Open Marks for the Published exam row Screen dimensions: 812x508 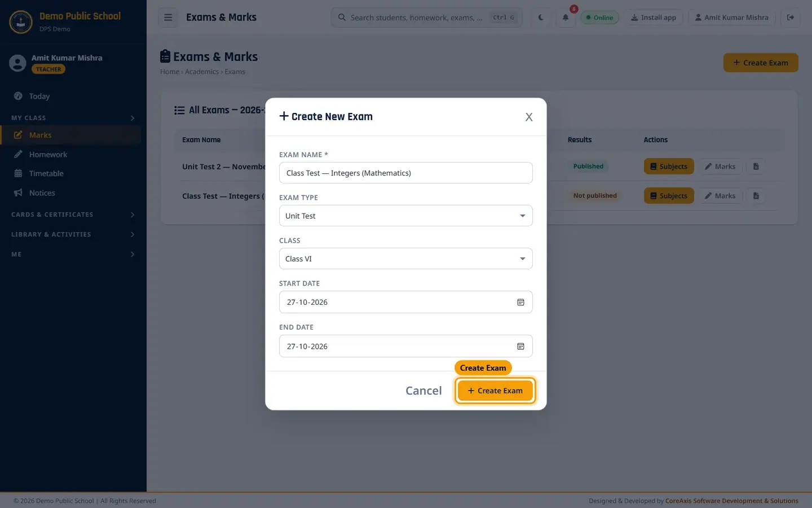click(720, 167)
